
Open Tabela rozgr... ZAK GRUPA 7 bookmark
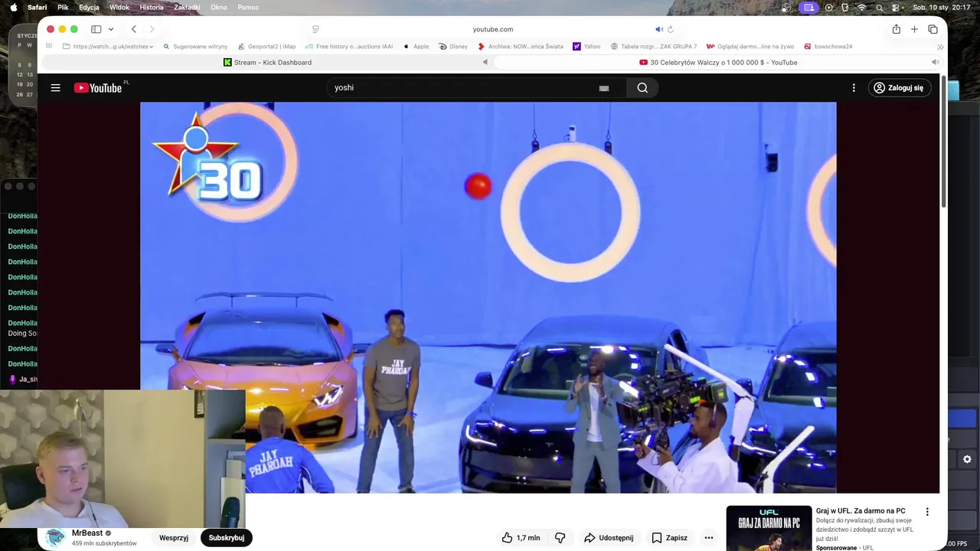(654, 47)
